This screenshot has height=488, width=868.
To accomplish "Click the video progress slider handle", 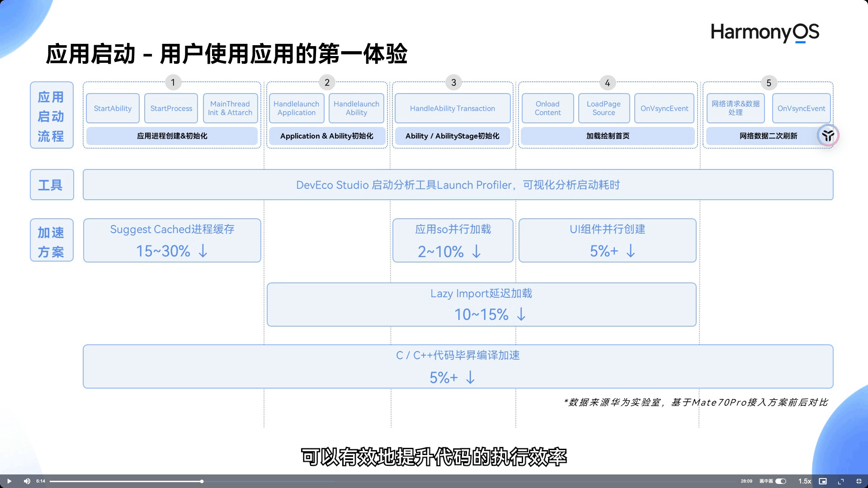I will pyautogui.click(x=202, y=481).
